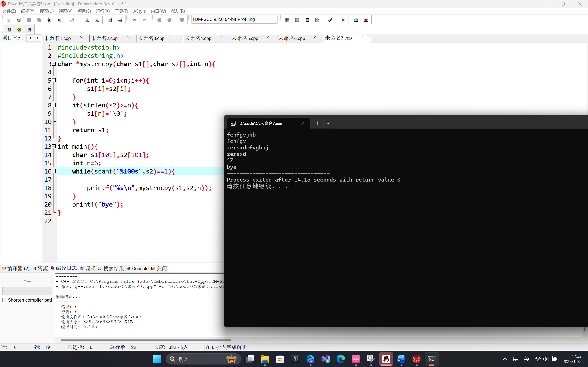Open the QQ penguin taskbar icon

[x=386, y=359]
